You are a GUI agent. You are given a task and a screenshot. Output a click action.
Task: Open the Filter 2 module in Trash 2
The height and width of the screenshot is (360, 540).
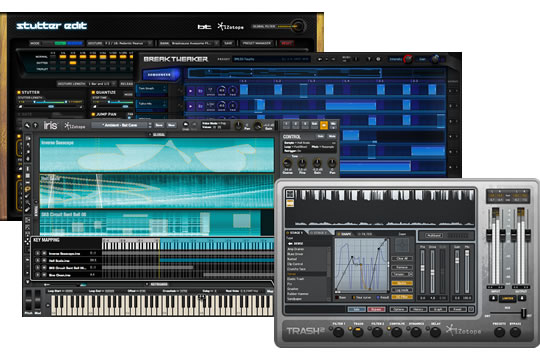click(377, 332)
